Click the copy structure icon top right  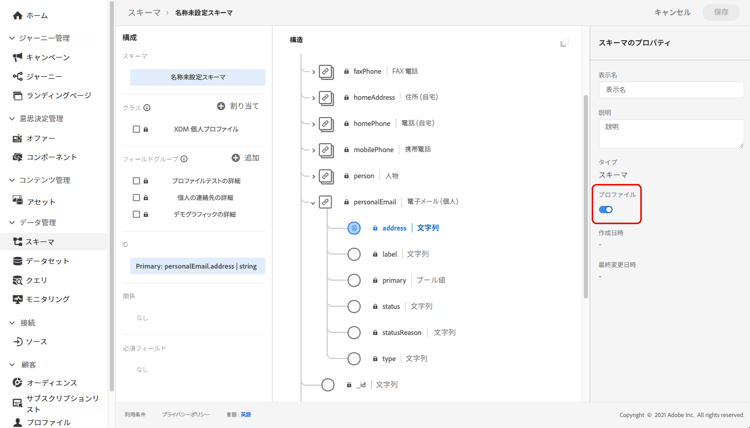(x=564, y=43)
